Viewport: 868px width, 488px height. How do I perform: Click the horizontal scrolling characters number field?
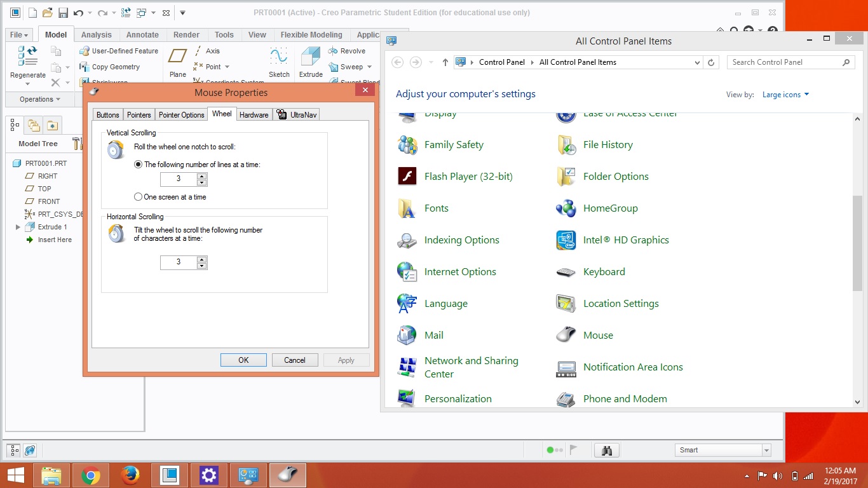click(x=179, y=262)
